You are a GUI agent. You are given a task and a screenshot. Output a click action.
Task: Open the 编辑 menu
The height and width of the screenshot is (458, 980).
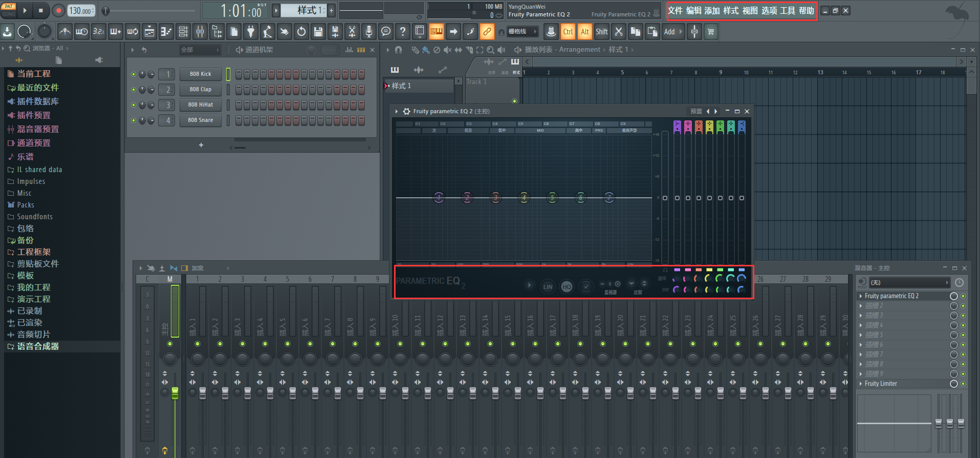pos(694,11)
